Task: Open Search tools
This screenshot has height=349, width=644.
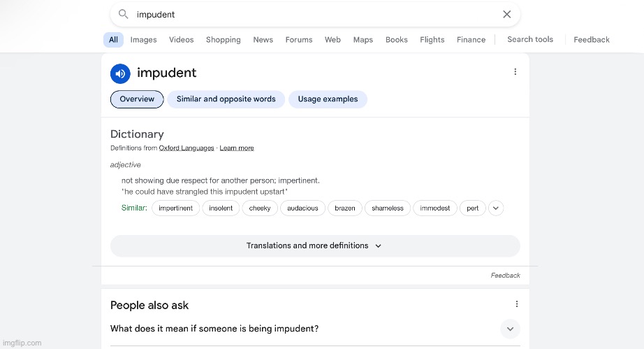Action: [x=530, y=40]
